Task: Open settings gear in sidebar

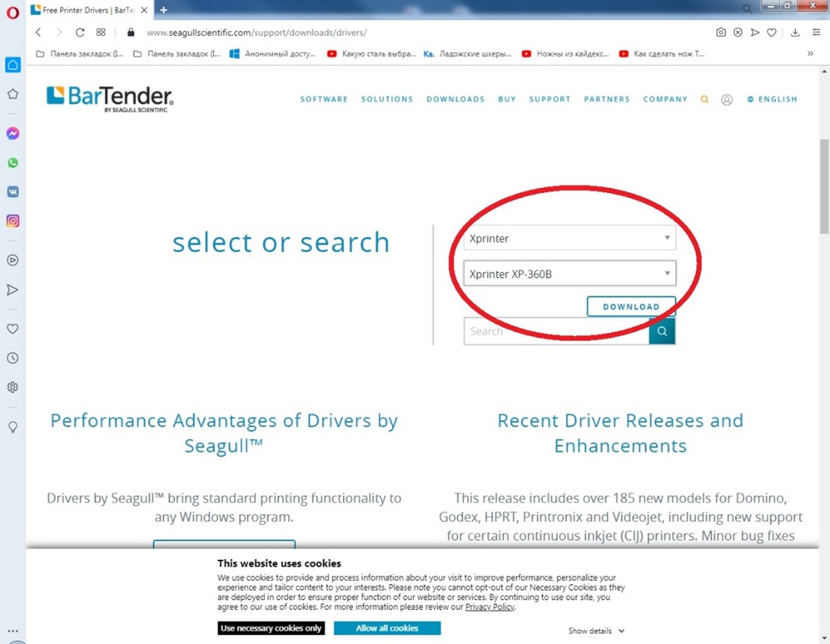Action: [x=13, y=387]
